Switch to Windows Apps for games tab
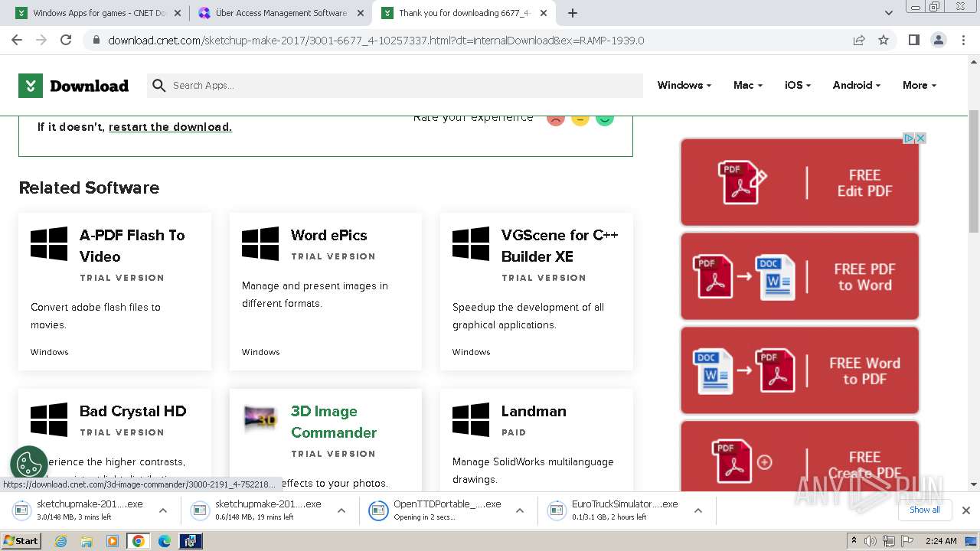Image resolution: width=980 pixels, height=551 pixels. tap(98, 13)
